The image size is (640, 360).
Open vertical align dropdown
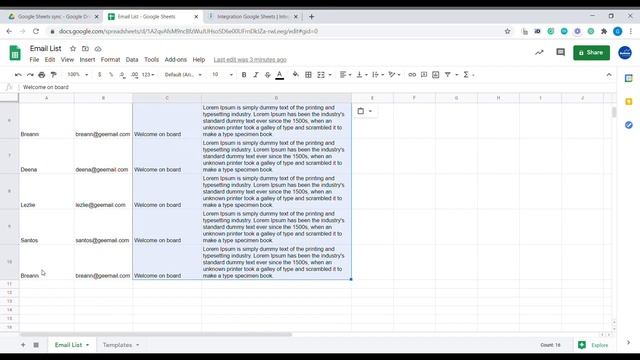click(x=362, y=75)
